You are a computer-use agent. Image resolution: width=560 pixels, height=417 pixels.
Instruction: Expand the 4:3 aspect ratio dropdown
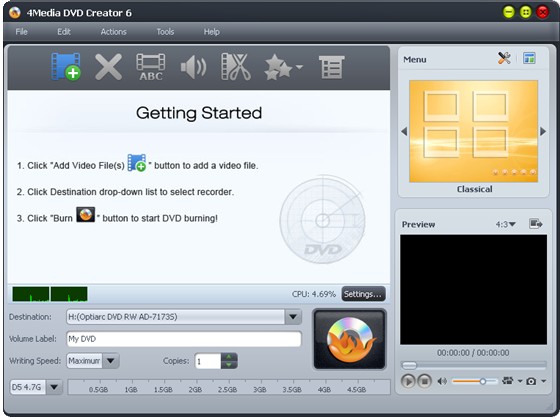tap(505, 225)
